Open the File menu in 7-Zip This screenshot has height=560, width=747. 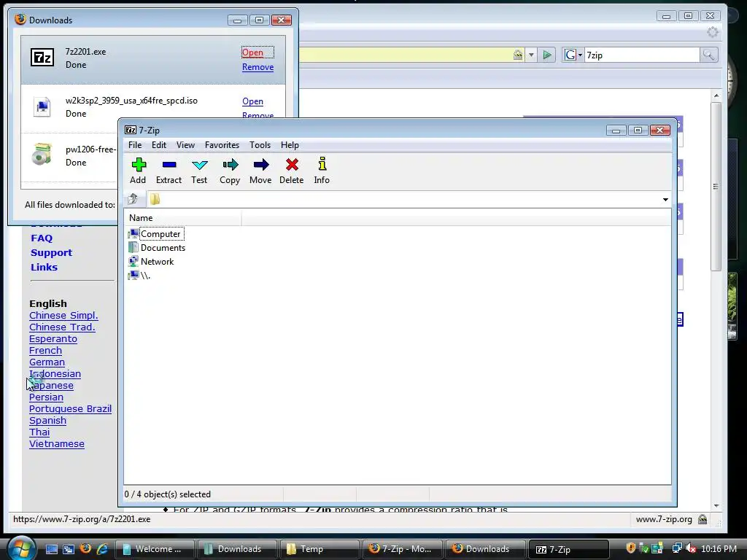point(135,145)
